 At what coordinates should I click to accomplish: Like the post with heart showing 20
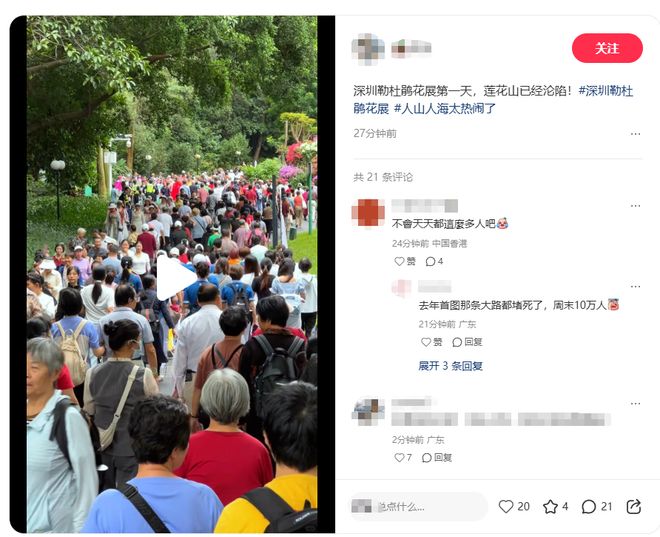(x=514, y=506)
